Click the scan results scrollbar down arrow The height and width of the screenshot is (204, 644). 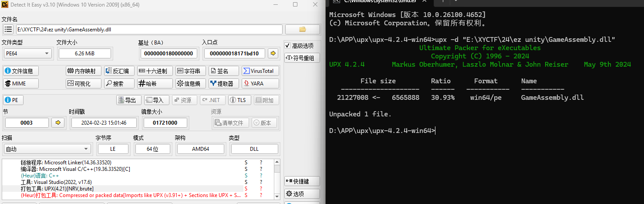pos(277,197)
